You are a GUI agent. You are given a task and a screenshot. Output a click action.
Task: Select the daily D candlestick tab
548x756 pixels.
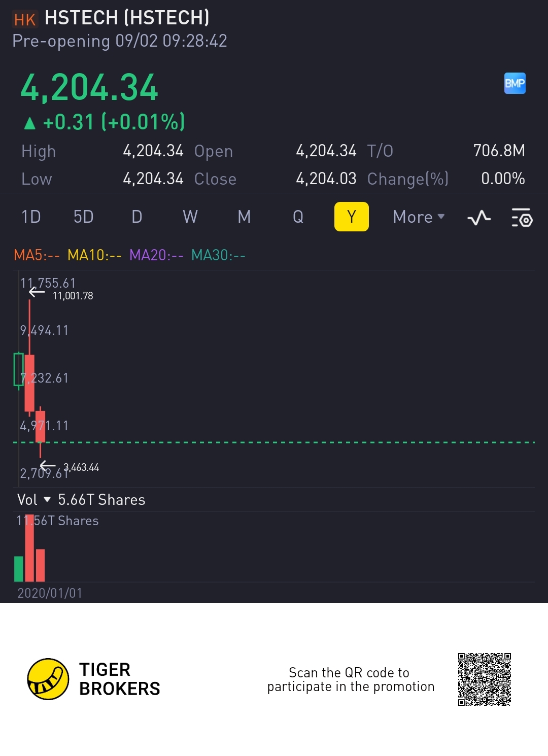click(x=137, y=217)
